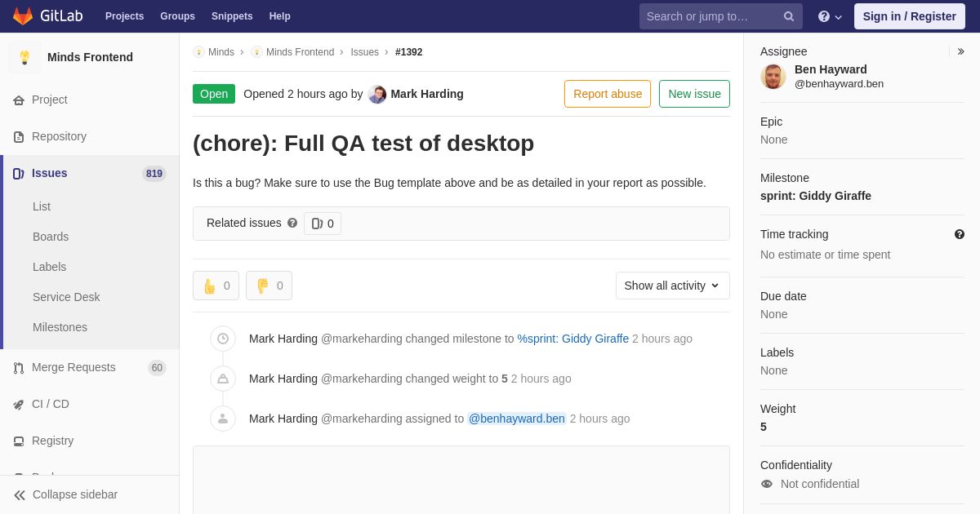Open the Snippets menu item

pos(232,16)
